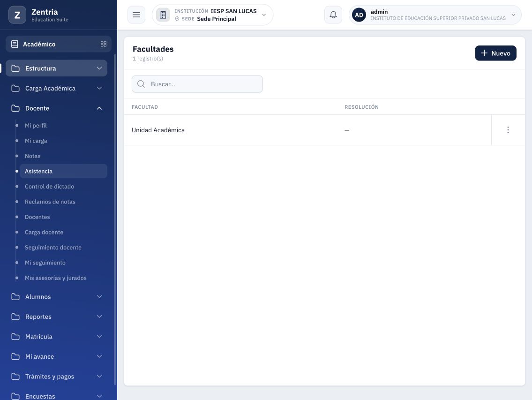
Task: Click the institution building icon
Action: coord(163,15)
